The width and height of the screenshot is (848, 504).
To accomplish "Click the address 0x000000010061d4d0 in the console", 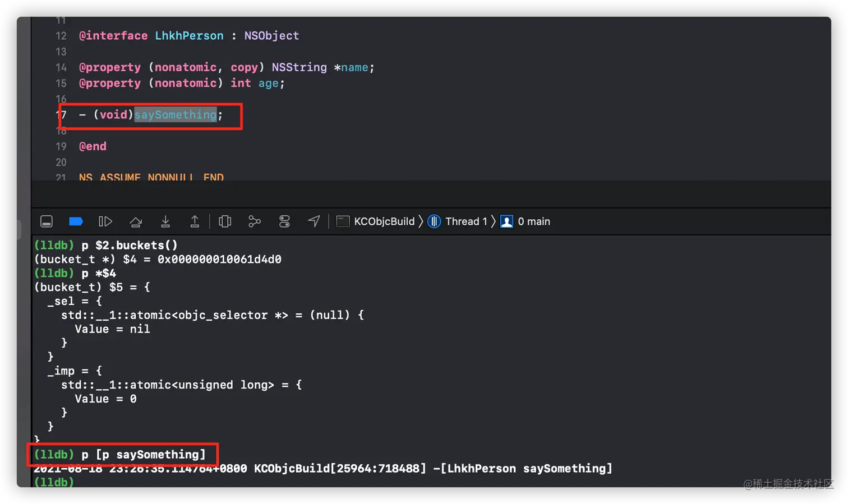I will click(x=219, y=260).
